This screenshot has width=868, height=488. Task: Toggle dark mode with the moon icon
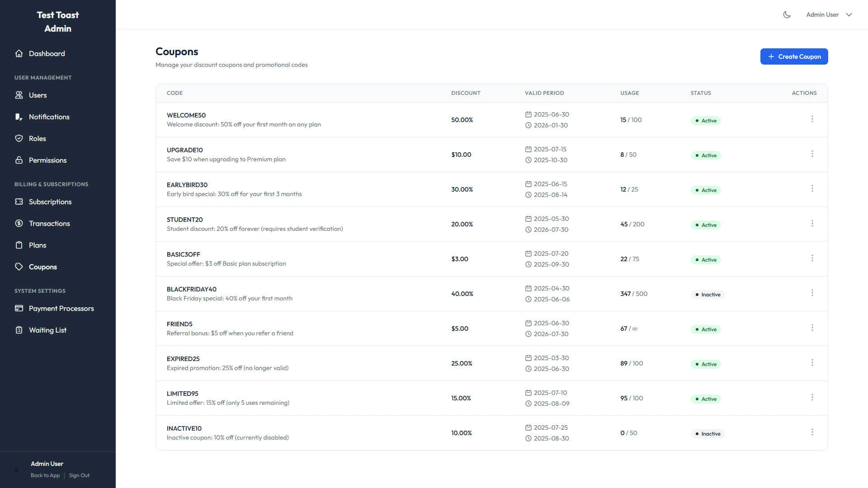tap(787, 14)
